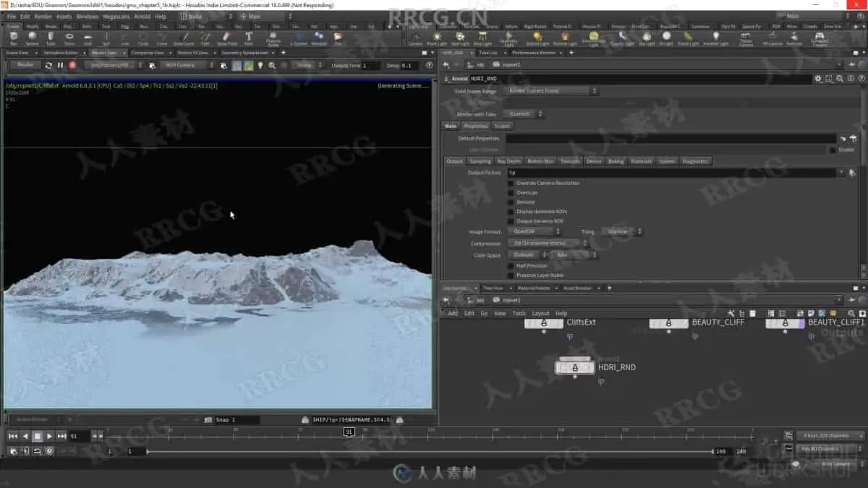Screen dimensions: 868x488
Task: Open Valid Frame Range dropdown
Action: pyautogui.click(x=552, y=91)
